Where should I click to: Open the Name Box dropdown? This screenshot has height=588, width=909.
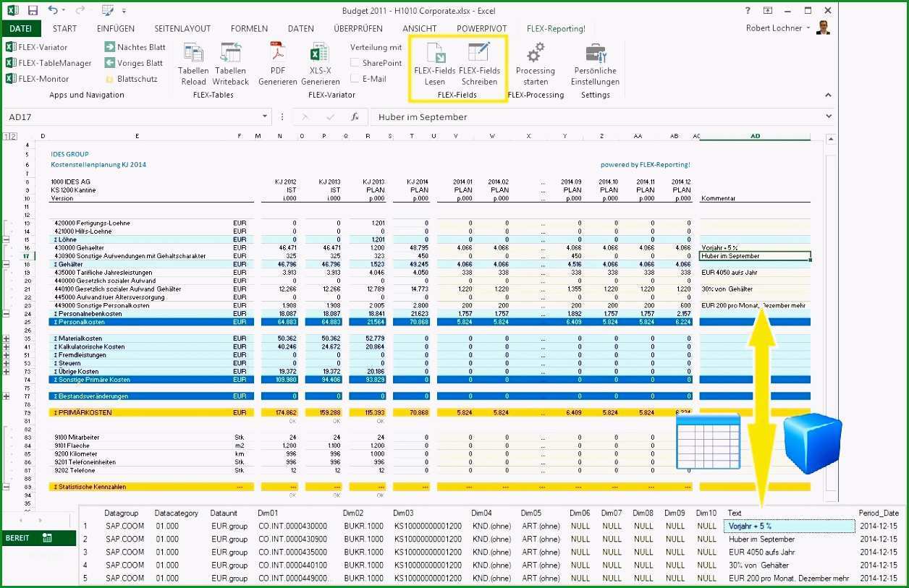[x=265, y=117]
